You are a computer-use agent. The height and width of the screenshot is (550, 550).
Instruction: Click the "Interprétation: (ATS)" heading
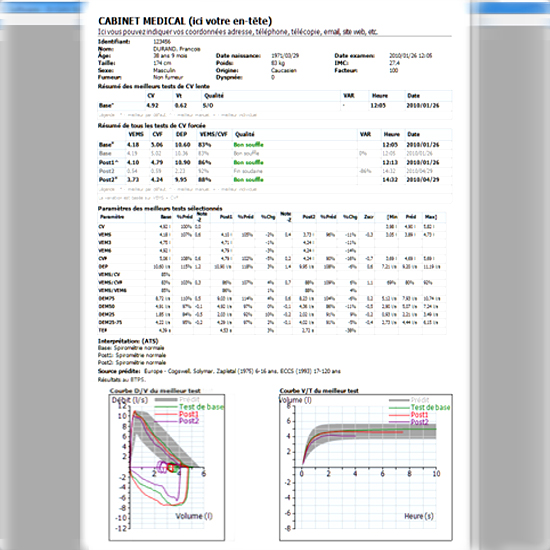click(128, 341)
